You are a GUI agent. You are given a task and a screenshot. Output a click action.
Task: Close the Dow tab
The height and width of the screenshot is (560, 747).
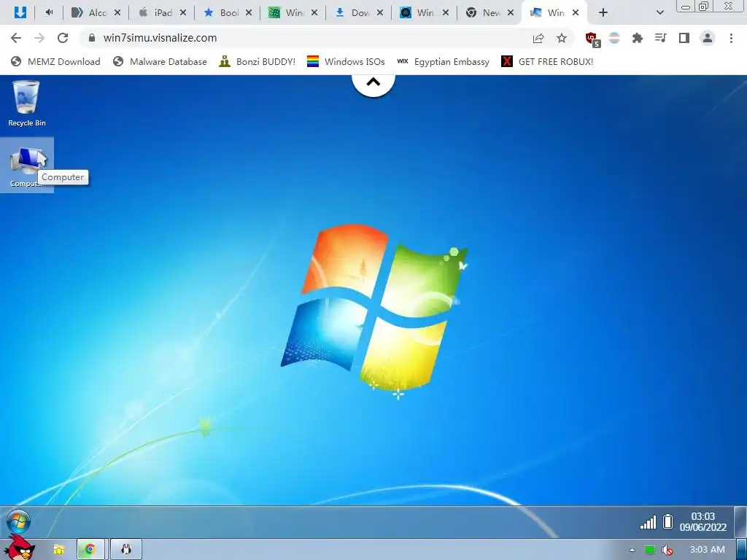(x=379, y=13)
